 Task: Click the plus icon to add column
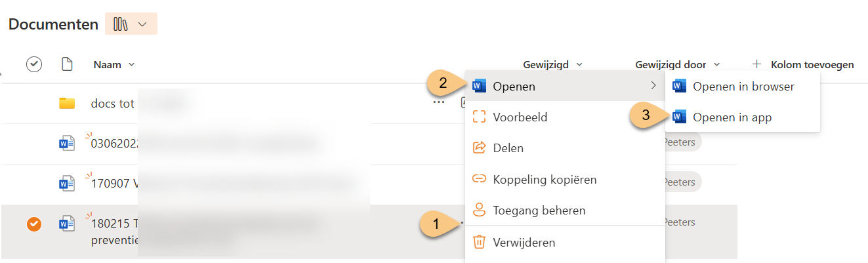(x=756, y=64)
